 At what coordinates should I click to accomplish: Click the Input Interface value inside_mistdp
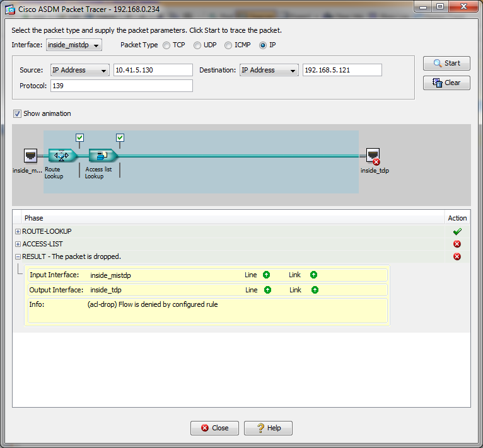(x=110, y=275)
